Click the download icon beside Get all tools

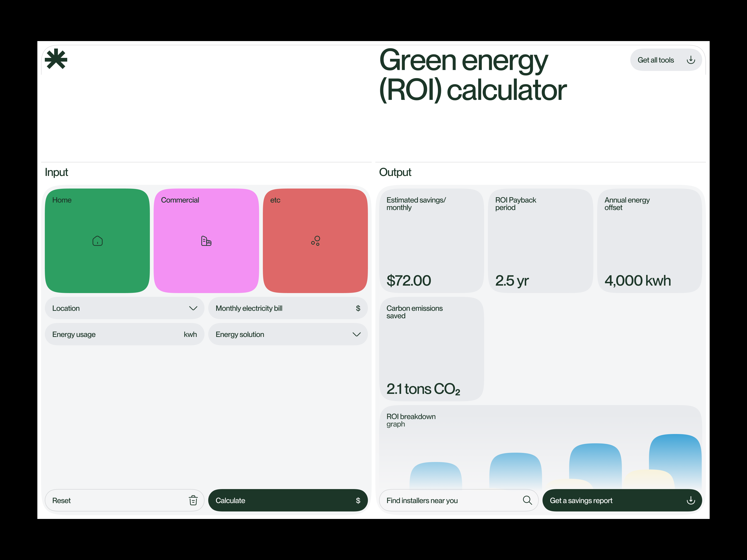[x=691, y=60]
